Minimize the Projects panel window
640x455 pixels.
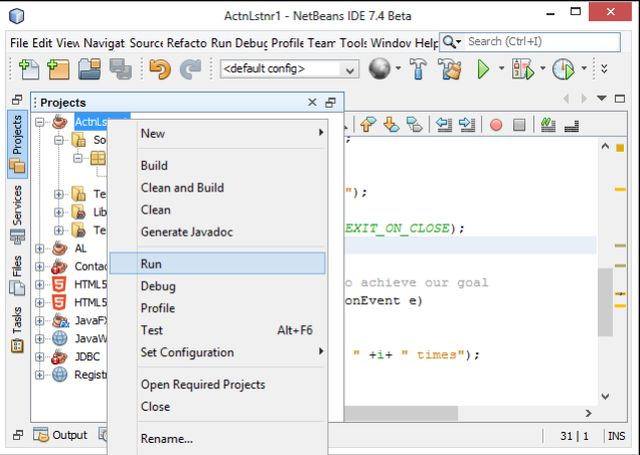point(331,102)
